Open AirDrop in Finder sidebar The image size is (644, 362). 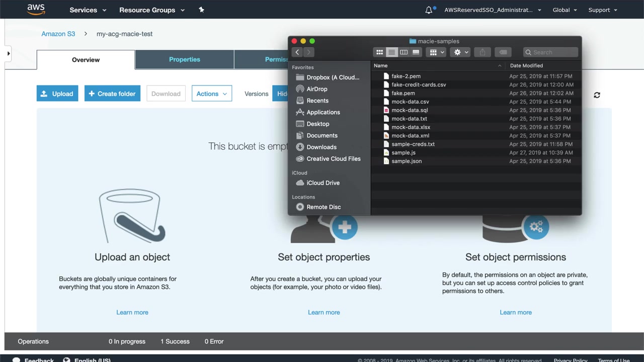pyautogui.click(x=312, y=89)
